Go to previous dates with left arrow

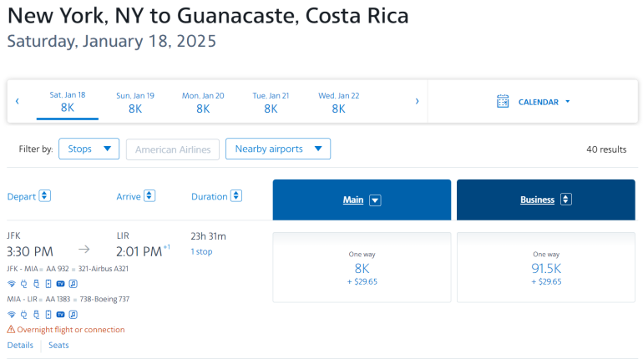click(18, 102)
